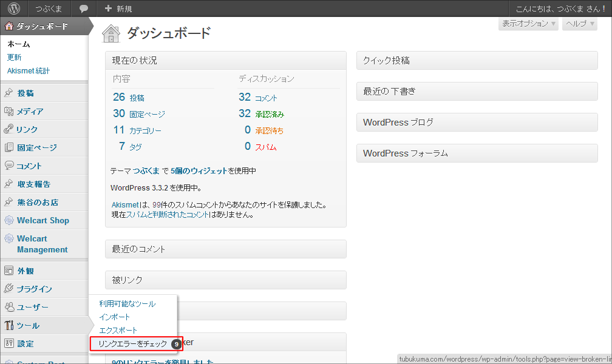Viewport: 612px width, 364px height.
Task: Collapse the 現在の状況 panel header
Action: [226, 61]
